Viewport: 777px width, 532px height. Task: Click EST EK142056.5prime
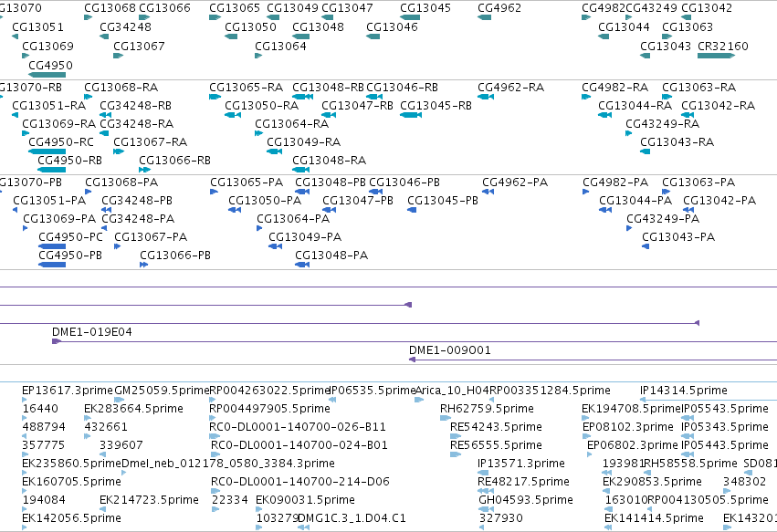click(x=72, y=518)
